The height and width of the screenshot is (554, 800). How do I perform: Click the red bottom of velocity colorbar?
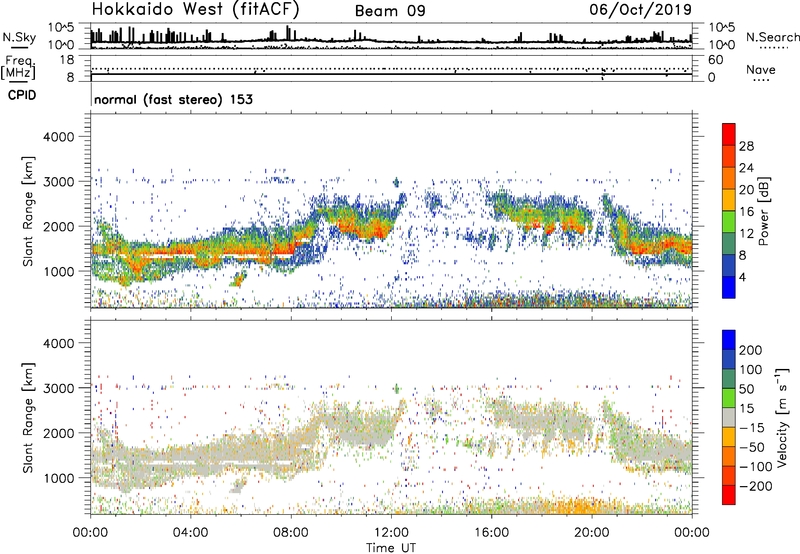tap(729, 495)
